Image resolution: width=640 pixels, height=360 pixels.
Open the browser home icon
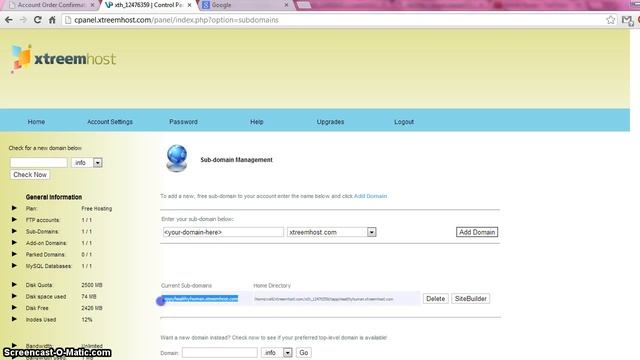tap(52, 20)
